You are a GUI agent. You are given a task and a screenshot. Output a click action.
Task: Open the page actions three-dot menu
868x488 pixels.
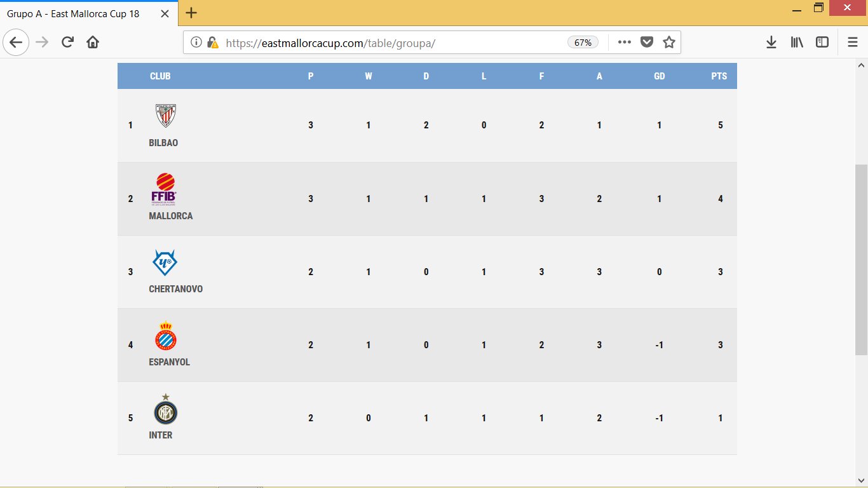pyautogui.click(x=625, y=43)
